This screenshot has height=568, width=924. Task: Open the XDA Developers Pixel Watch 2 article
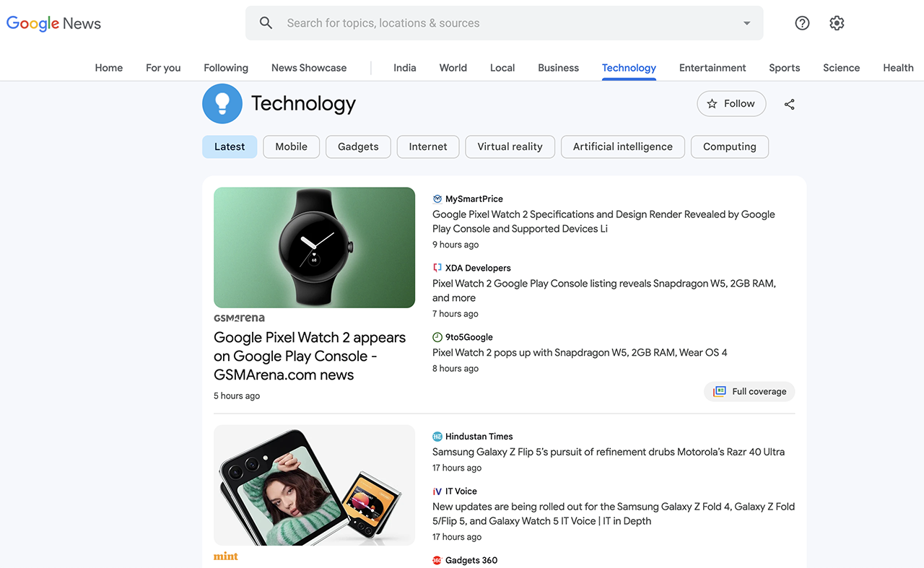(x=604, y=291)
